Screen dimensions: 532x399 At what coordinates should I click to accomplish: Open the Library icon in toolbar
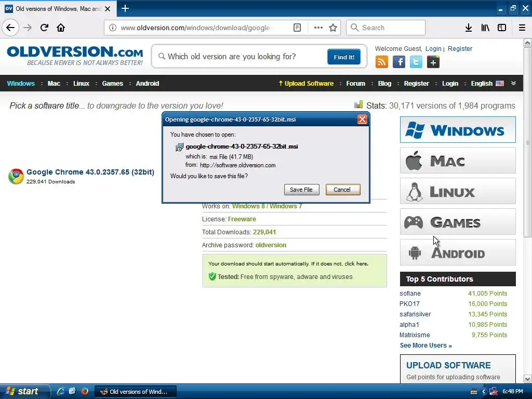pyautogui.click(x=485, y=28)
